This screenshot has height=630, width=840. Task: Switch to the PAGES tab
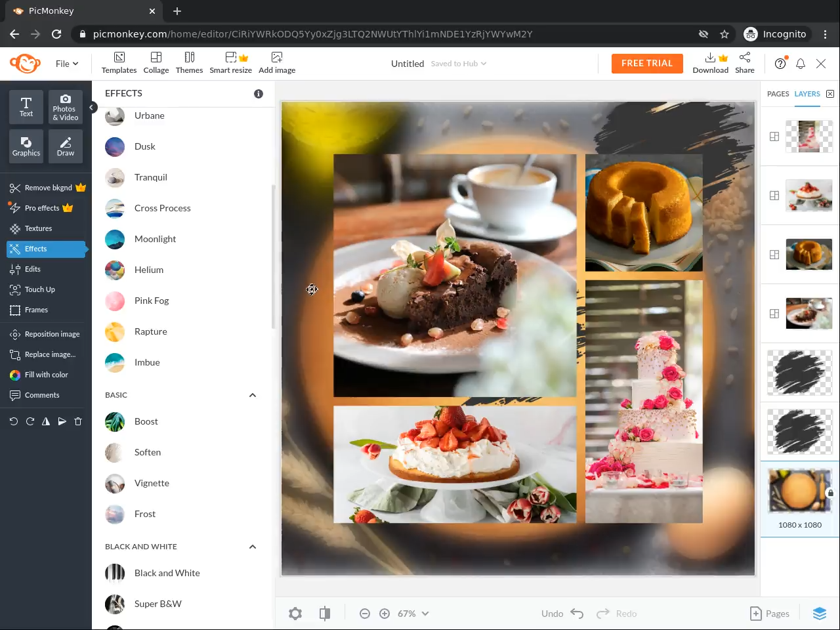[x=778, y=94]
